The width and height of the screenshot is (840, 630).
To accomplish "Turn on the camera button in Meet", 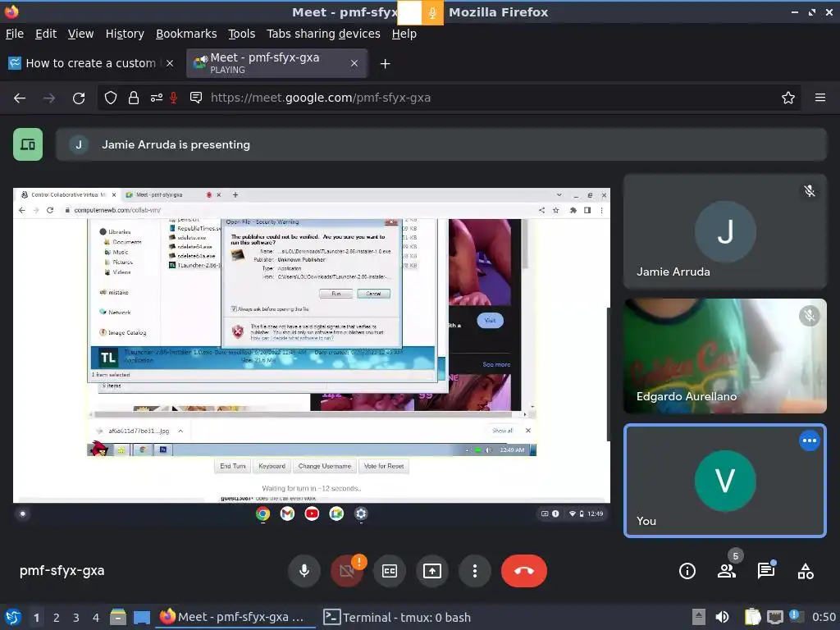I will point(347,571).
